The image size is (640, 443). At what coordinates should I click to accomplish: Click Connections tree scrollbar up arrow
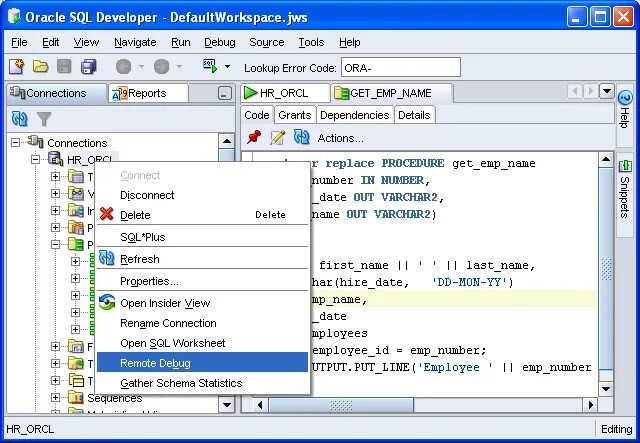tap(227, 141)
